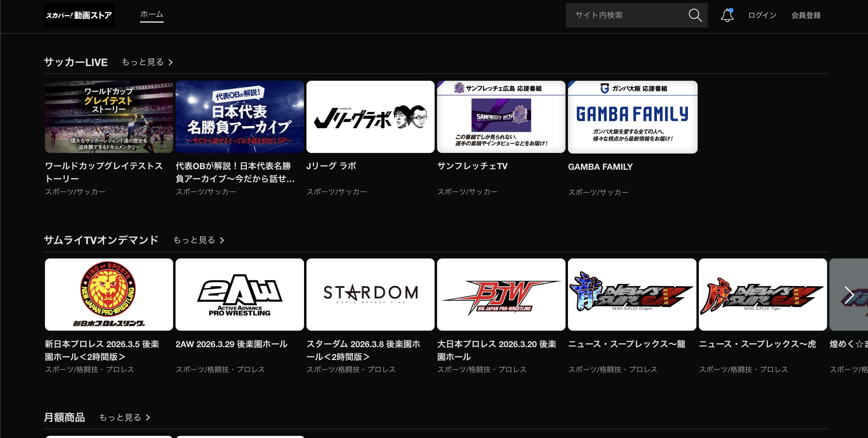The width and height of the screenshot is (868, 438).
Task: Click title Jリーグ ラボ
Action: pos(331,166)
